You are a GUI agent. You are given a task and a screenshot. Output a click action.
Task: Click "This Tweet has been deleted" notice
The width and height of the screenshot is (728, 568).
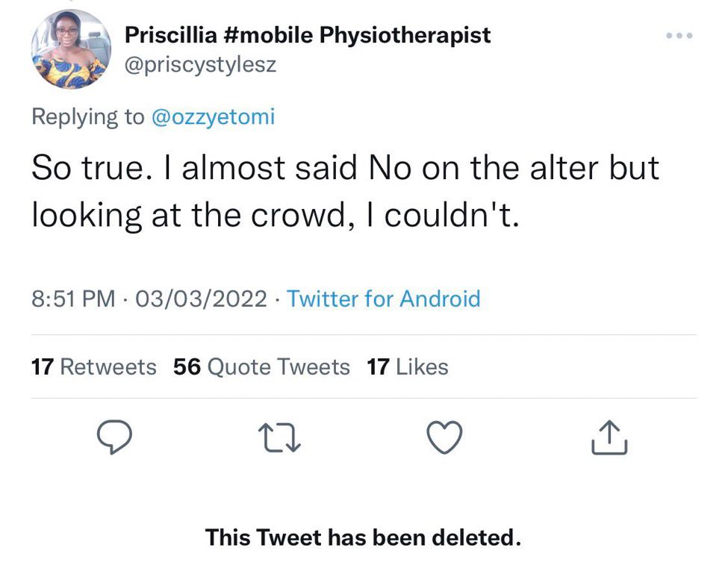[x=363, y=537]
